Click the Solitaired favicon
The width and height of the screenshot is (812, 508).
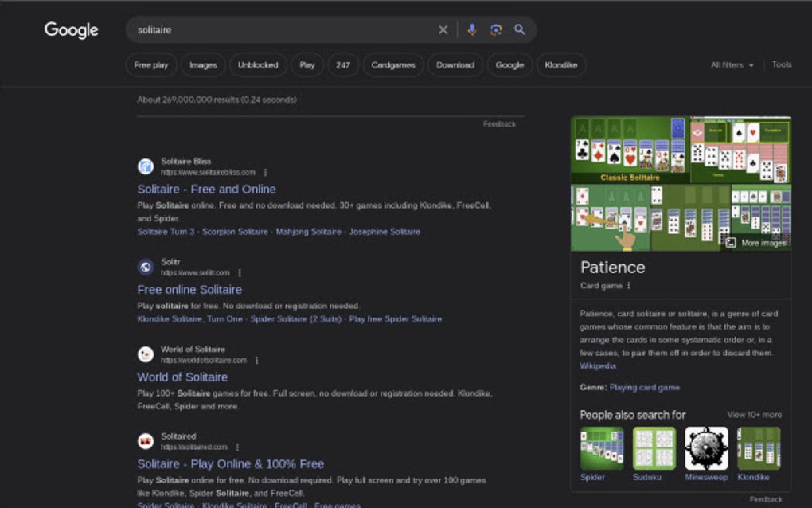pos(146,441)
